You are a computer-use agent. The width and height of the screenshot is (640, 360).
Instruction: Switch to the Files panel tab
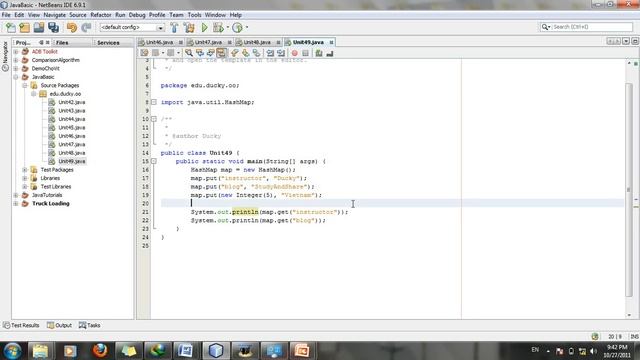tap(62, 42)
